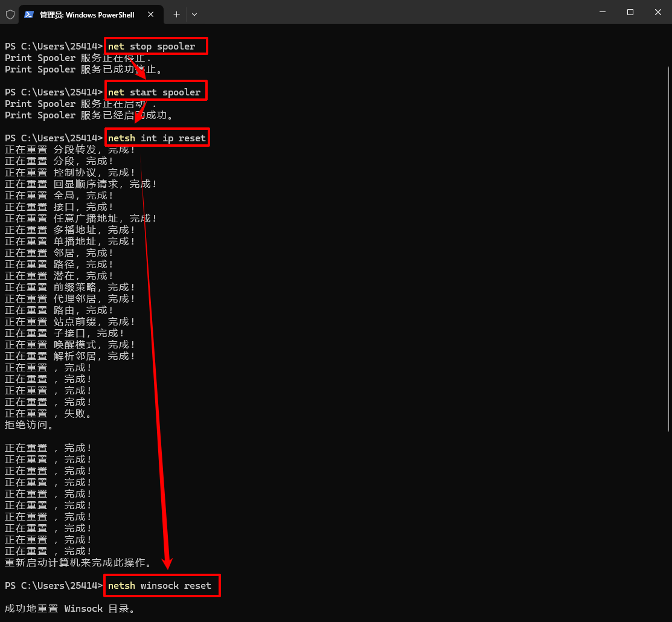Click '正在重置 邻居，完成！' line

click(x=59, y=253)
